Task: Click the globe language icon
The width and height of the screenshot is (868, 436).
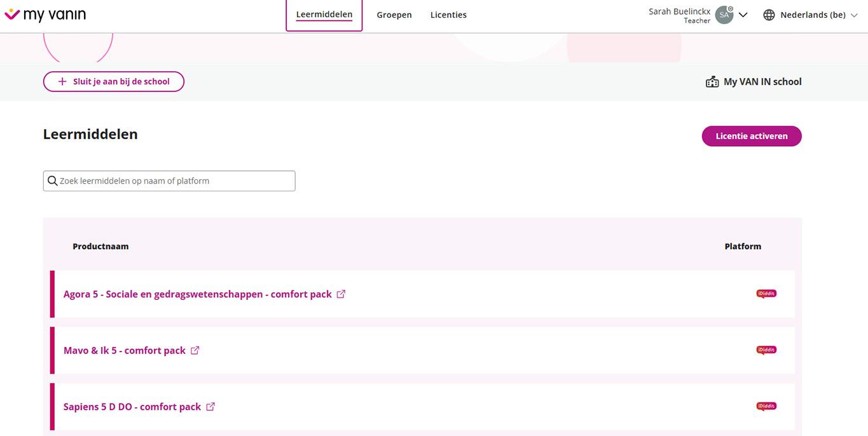Action: coord(769,15)
